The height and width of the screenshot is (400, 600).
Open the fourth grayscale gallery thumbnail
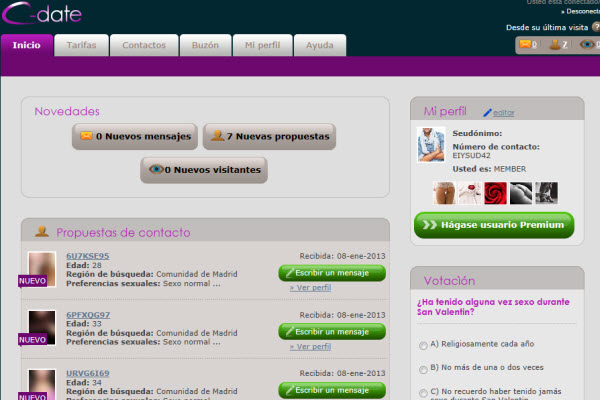[521, 193]
